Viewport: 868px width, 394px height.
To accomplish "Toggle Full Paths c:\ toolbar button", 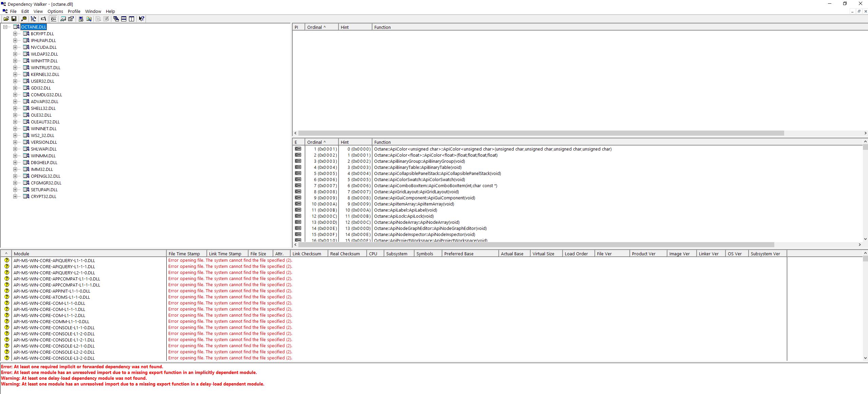I will point(43,19).
